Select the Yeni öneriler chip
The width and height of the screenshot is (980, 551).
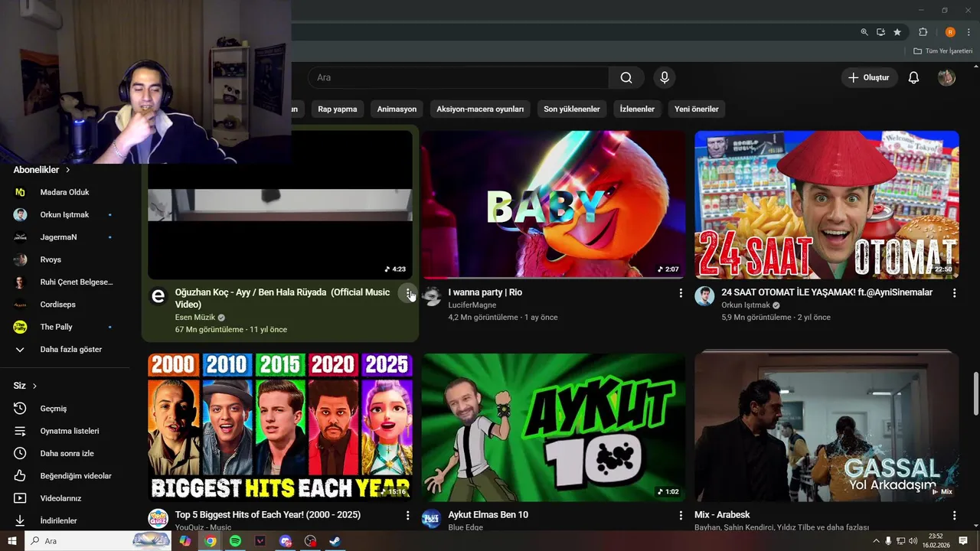tap(697, 109)
